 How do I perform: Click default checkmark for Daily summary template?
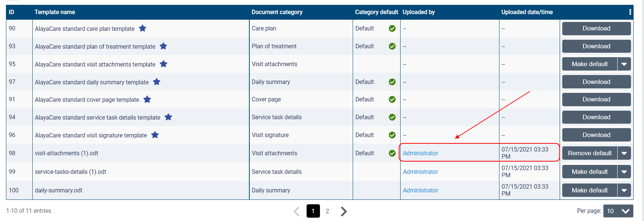392,82
